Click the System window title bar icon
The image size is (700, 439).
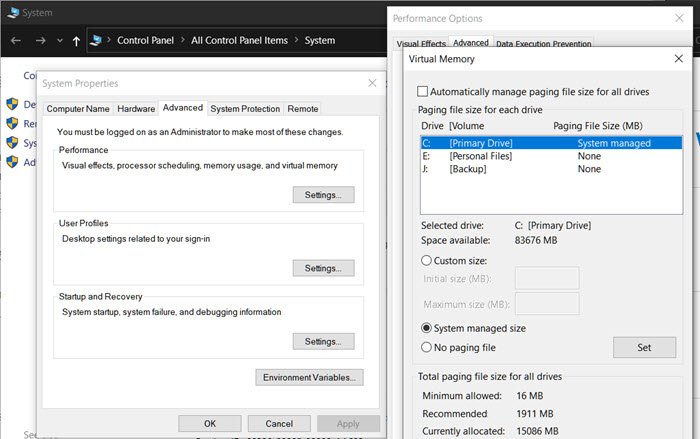10,13
